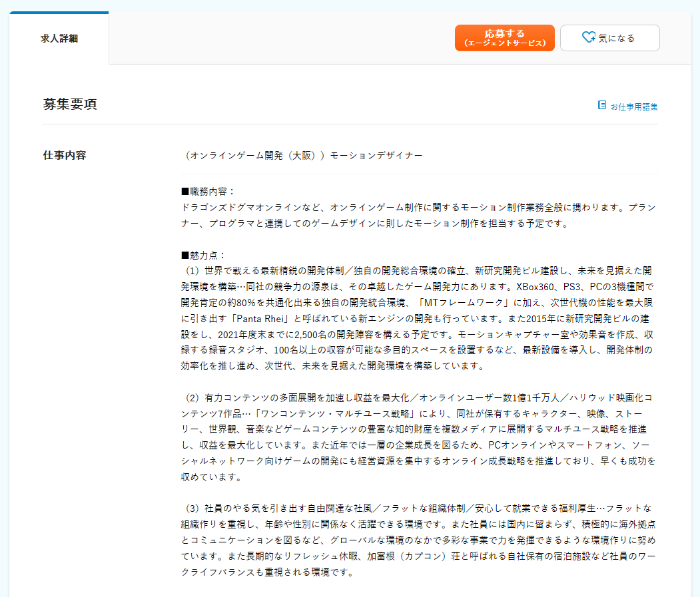Viewport: 700px width, 597px height.
Task: Click the 募集要項 heading
Action: coord(70,104)
